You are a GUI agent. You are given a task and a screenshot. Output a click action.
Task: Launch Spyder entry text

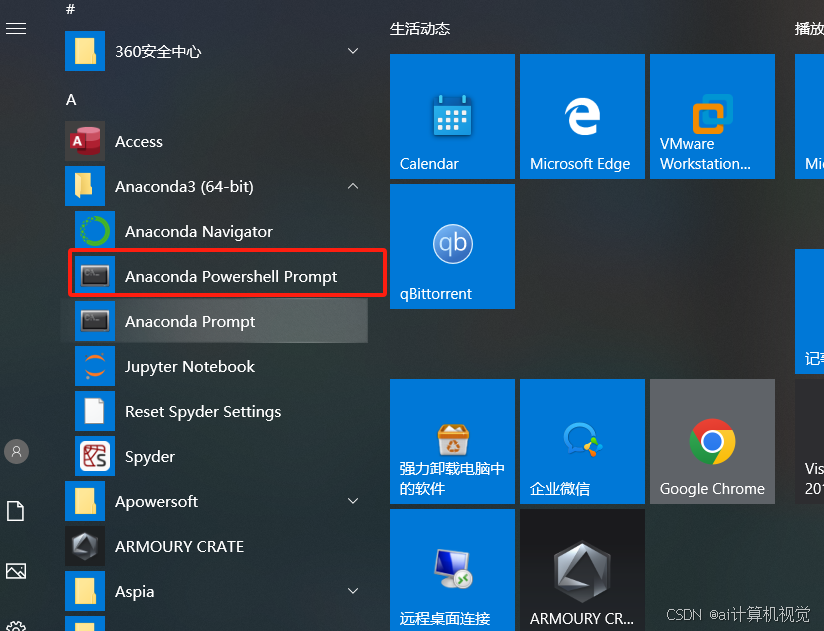[150, 457]
